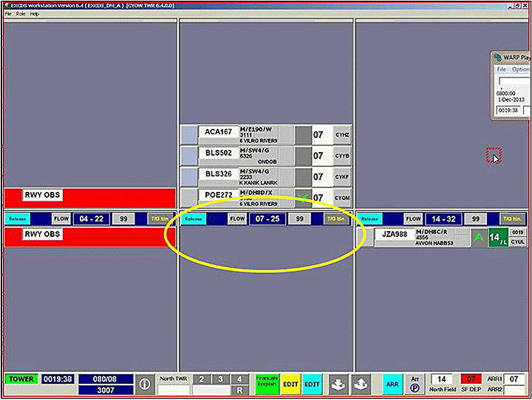The height and width of the screenshot is (400, 532).
Task: Toggle the blue selection box on ACA167 strip
Action: [189, 135]
